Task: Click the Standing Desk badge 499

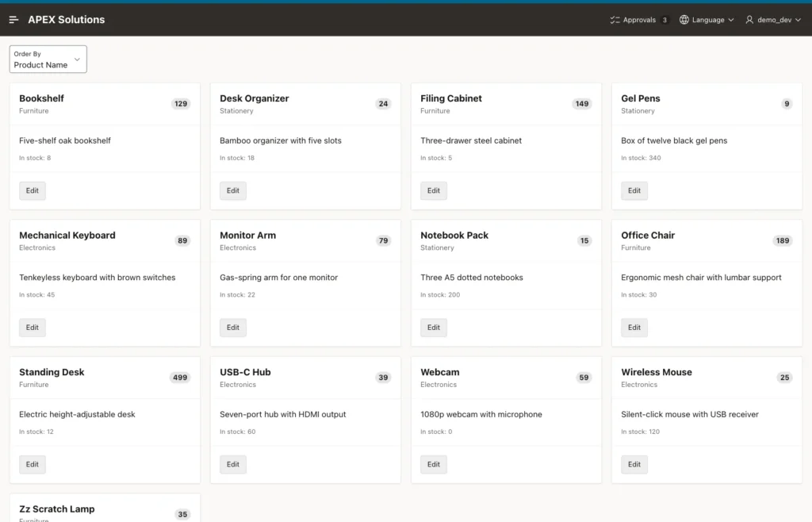Action: [180, 378]
